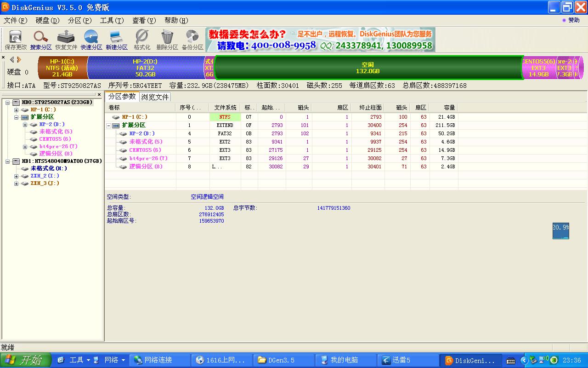Switch to 我的电脑 taskbar window
The image size is (588, 368).
346,360
